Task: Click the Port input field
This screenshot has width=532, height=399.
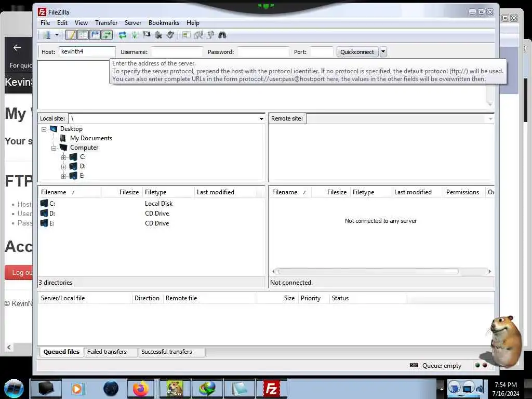Action: [x=322, y=52]
